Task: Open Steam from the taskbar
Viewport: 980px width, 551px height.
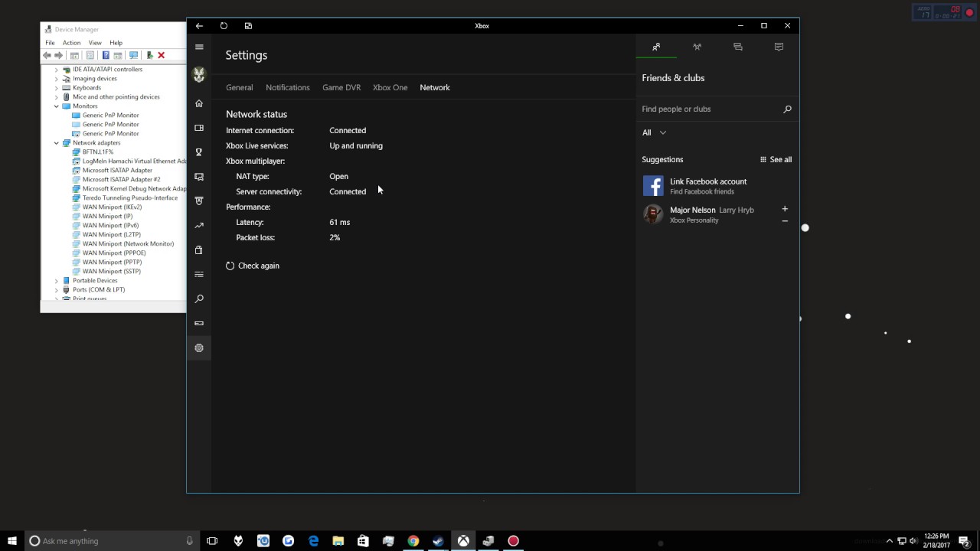Action: (x=438, y=541)
